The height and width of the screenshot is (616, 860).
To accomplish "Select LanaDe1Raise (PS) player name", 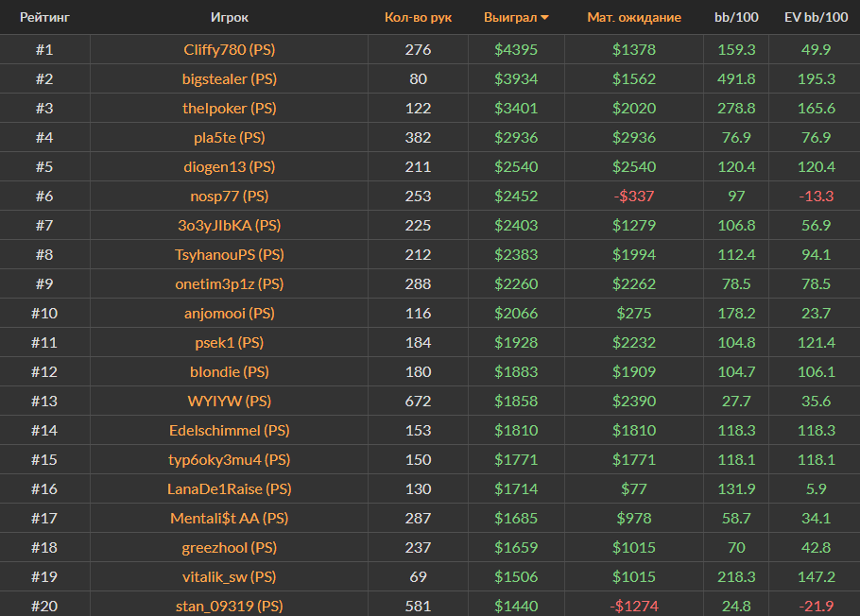I will 229,489.
